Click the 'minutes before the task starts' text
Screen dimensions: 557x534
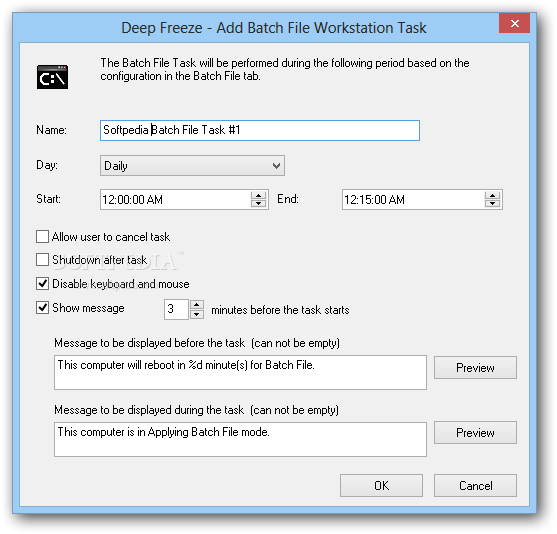[x=280, y=310]
